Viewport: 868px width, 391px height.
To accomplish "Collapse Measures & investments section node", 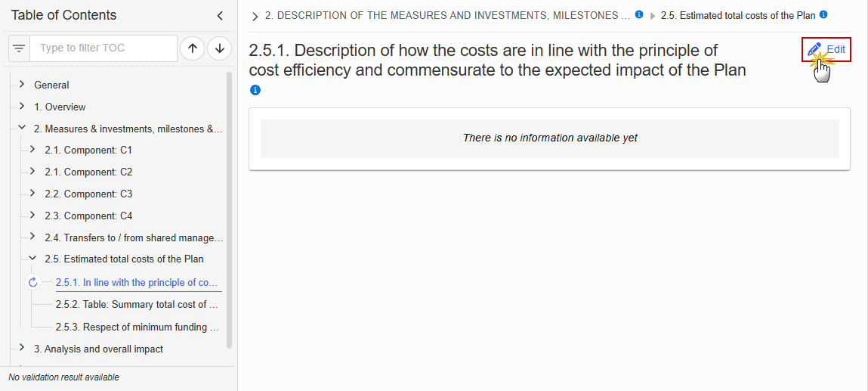I will (22, 128).
